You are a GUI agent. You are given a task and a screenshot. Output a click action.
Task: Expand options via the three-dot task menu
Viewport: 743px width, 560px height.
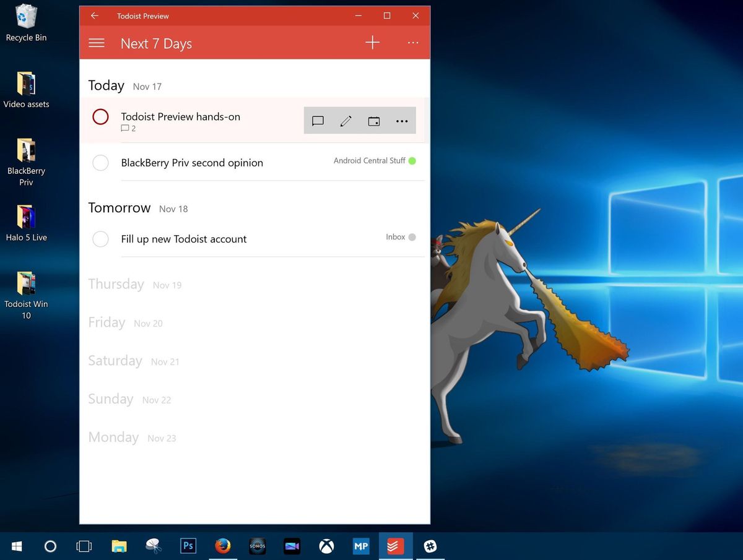pyautogui.click(x=402, y=121)
